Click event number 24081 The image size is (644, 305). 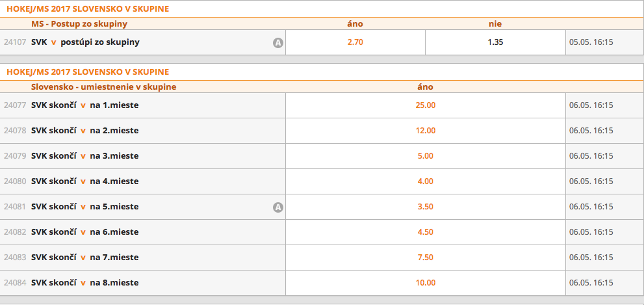[14, 207]
